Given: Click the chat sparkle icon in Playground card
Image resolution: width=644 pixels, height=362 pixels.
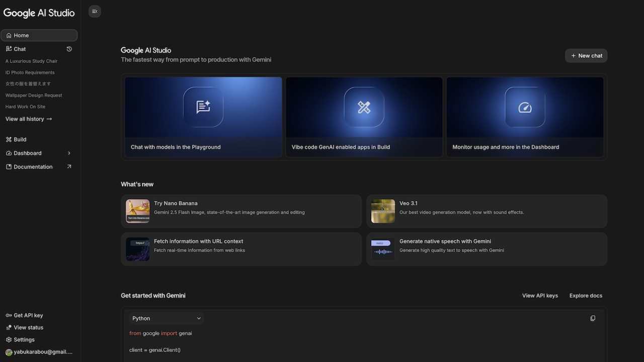Looking at the screenshot, I should 203,107.
